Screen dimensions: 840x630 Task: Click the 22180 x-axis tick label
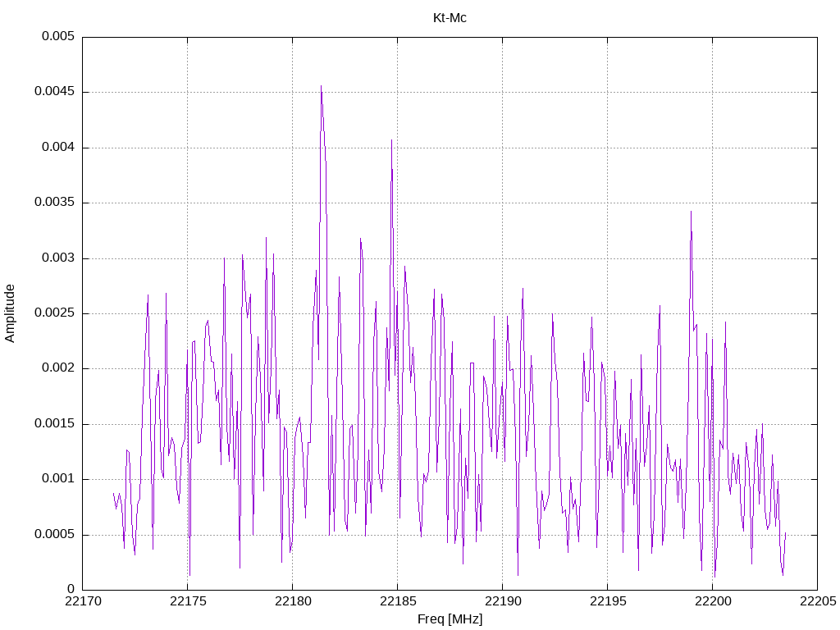pyautogui.click(x=293, y=601)
